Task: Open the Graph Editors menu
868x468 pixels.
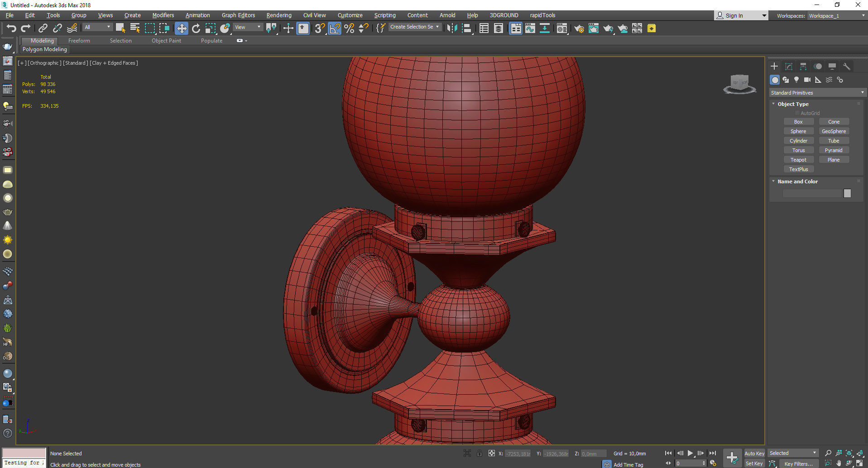Action: tap(238, 15)
